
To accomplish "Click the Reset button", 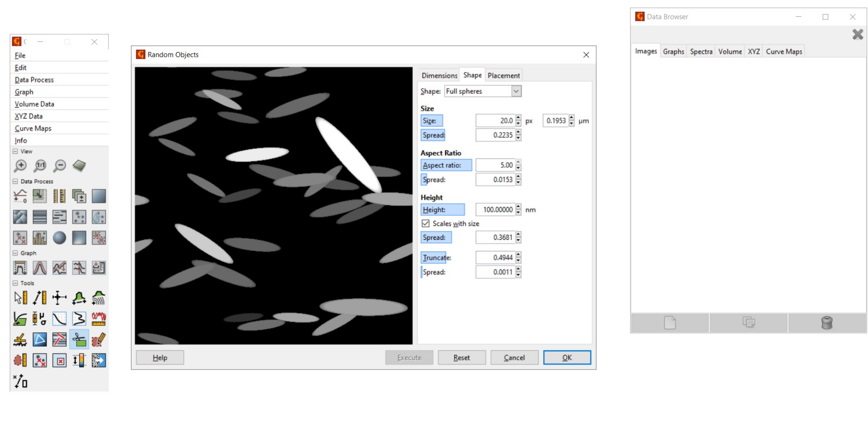I will 462,357.
